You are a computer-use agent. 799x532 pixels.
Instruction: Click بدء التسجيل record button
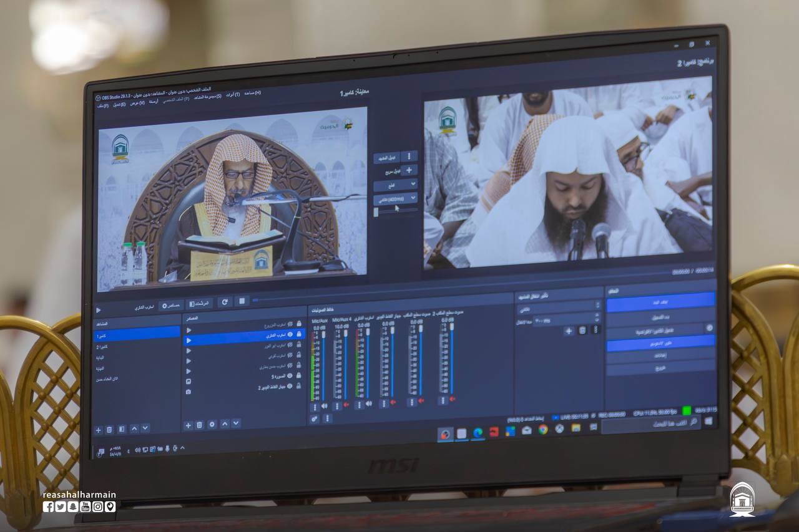tap(661, 317)
